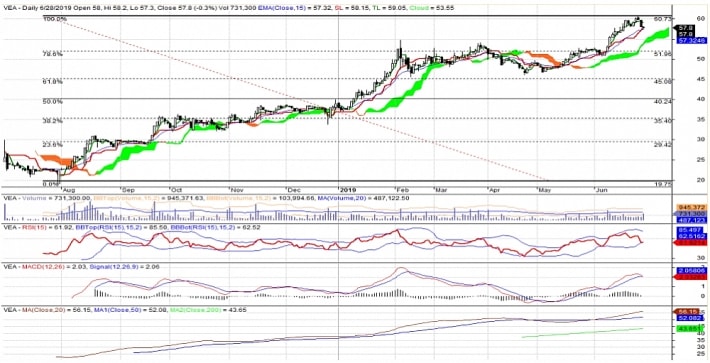Click the 38.2% Fibonacci level label
The width and height of the screenshot is (710, 363).
pyautogui.click(x=52, y=121)
